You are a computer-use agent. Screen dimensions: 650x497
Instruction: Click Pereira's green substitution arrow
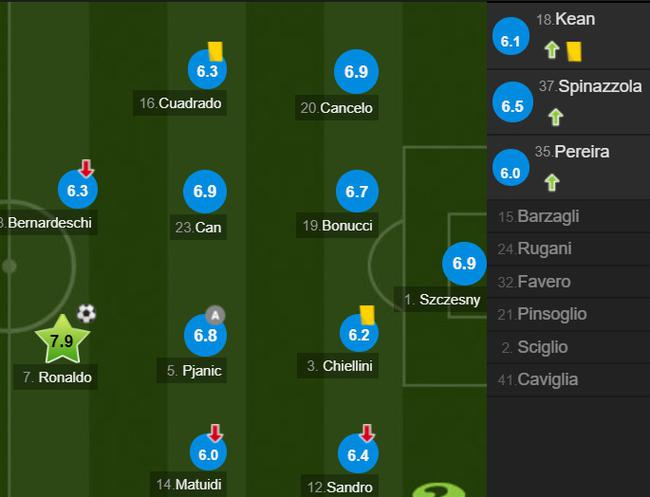tap(550, 182)
